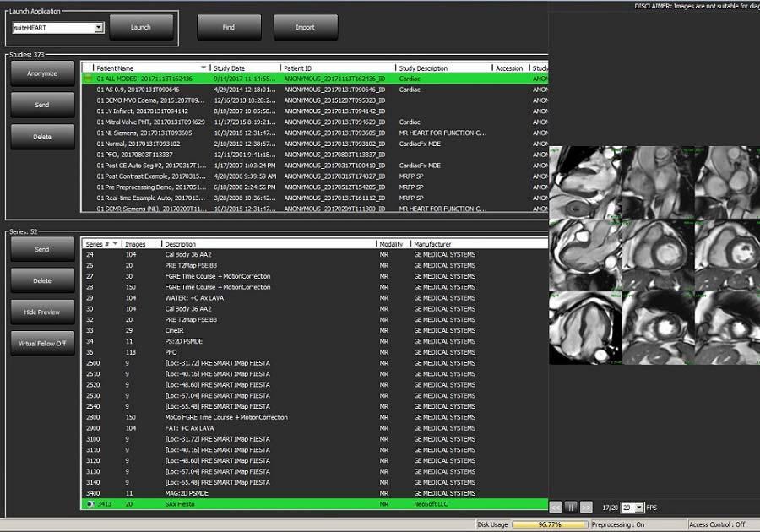
Task: Sort studies by the Patient ID column
Action: 338,68
